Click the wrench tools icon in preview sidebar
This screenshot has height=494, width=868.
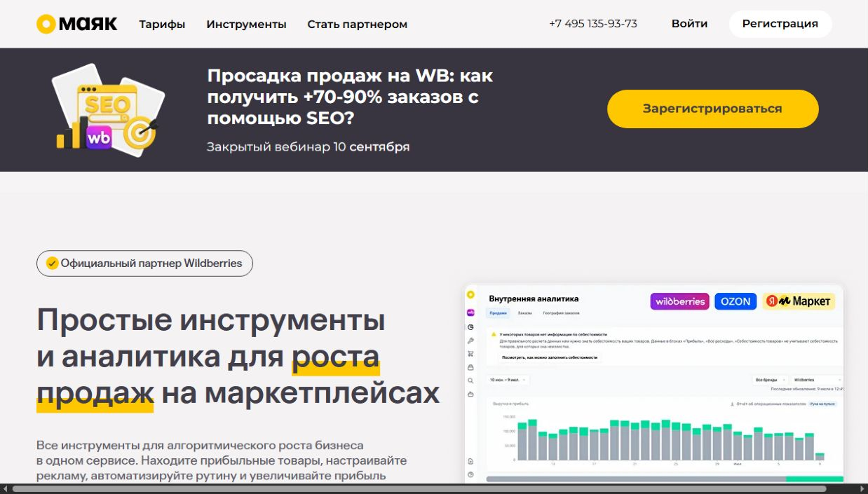(471, 341)
